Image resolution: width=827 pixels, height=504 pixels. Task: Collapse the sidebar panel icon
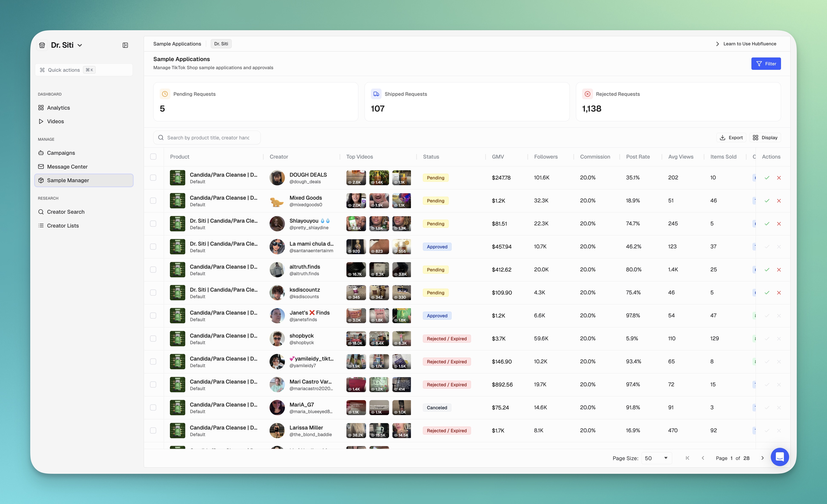[125, 45]
